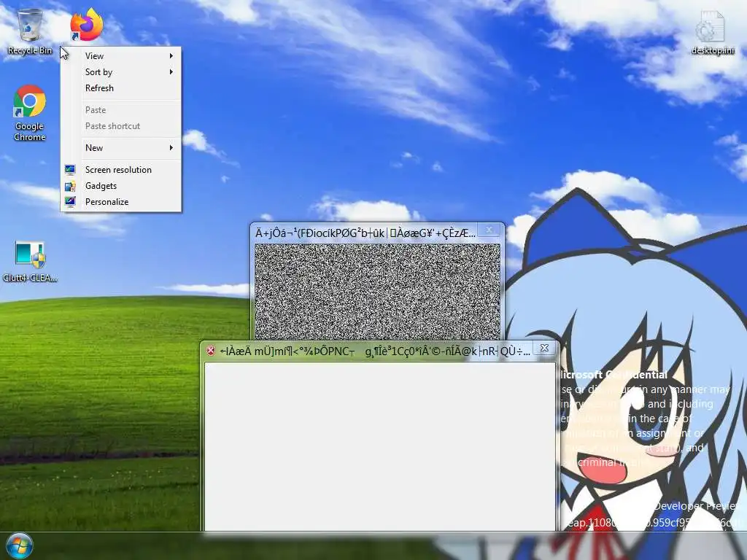Launch Firefox from the desktop shortcut
The height and width of the screenshot is (560, 747).
coord(87,25)
